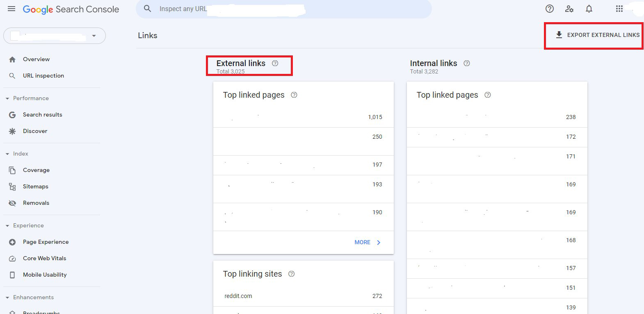Click the Help question mark icon in header

pos(550,9)
